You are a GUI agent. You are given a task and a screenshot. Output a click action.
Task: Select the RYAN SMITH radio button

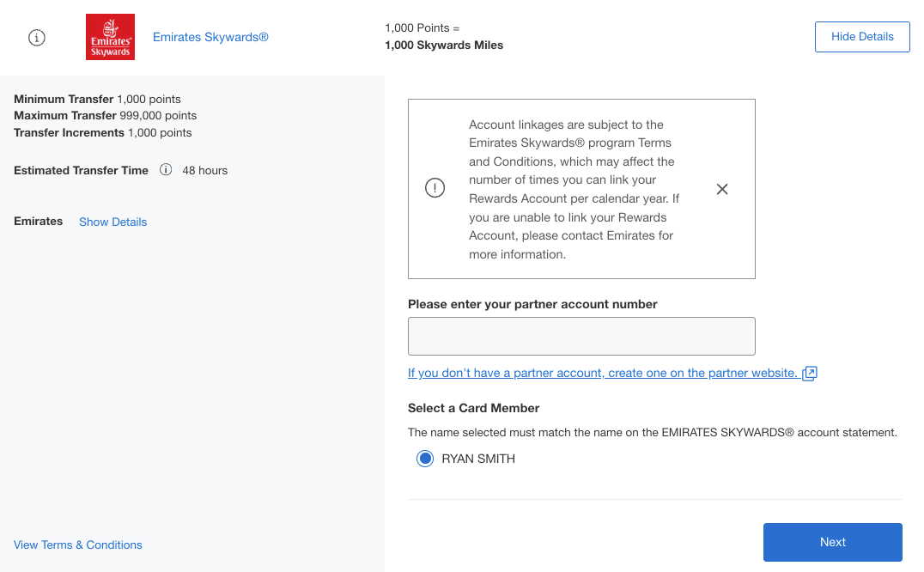tap(425, 459)
